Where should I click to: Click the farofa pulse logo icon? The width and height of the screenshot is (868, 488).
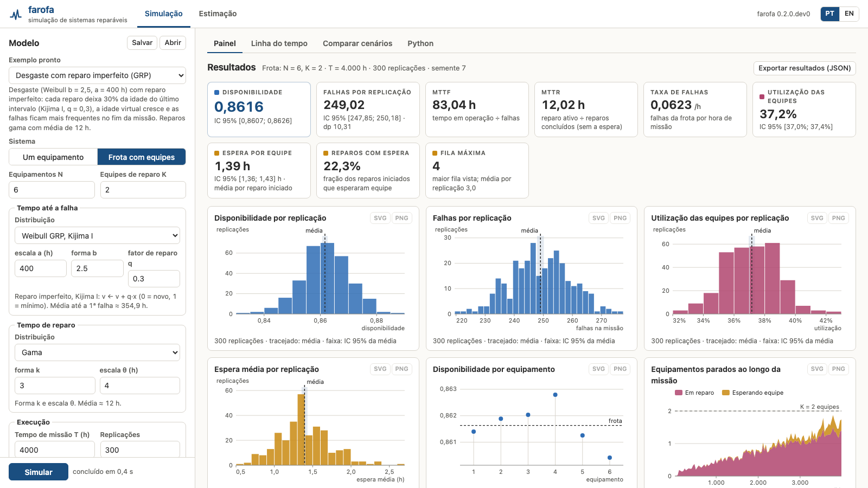16,15
